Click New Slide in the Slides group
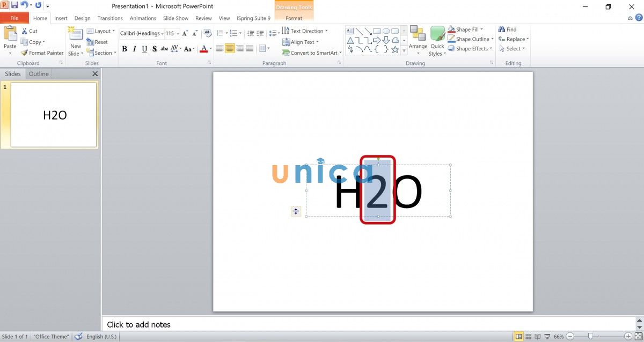Screen dimensions: 644x342 coord(75,42)
